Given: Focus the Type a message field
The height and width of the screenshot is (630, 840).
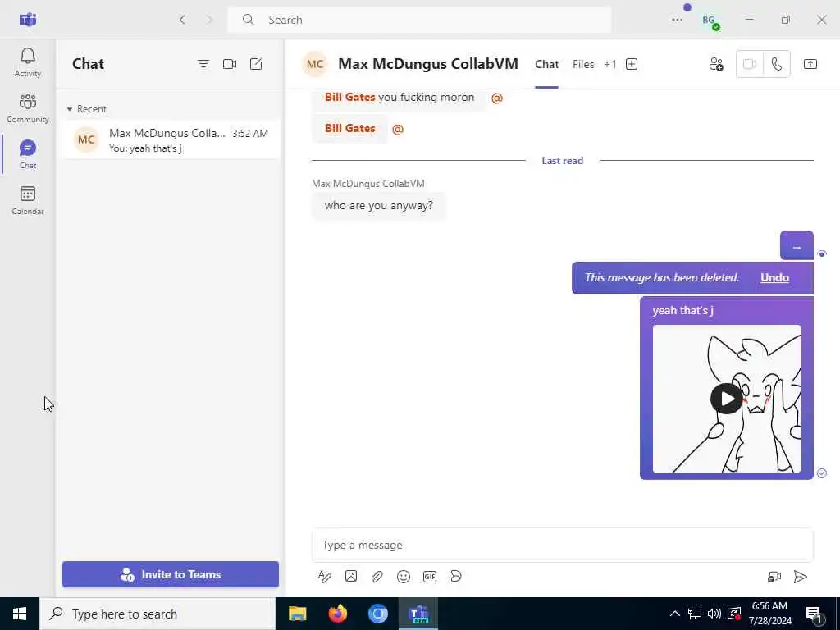Looking at the screenshot, I should pyautogui.click(x=563, y=546).
